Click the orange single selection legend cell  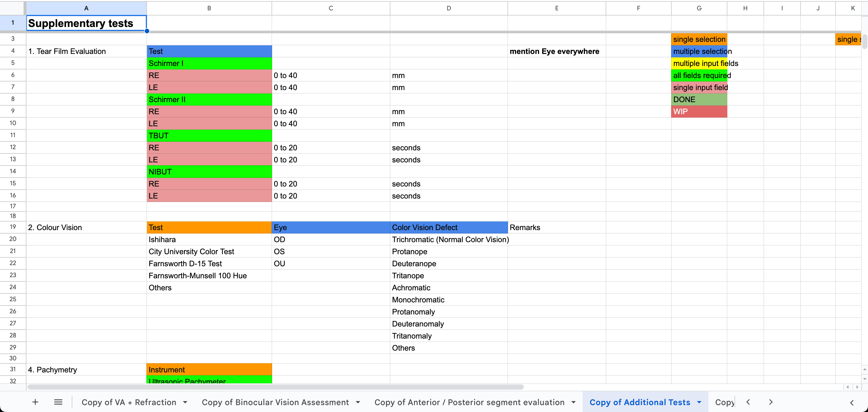(699, 39)
